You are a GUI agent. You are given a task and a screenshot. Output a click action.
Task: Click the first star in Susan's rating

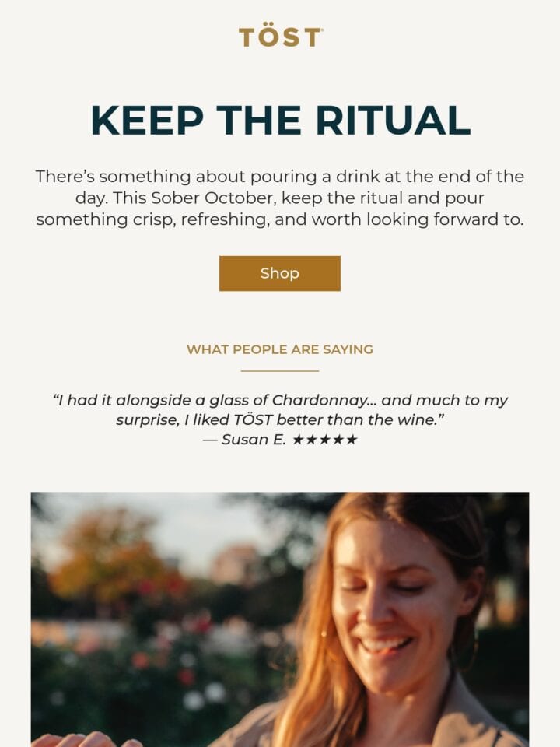[x=298, y=439]
